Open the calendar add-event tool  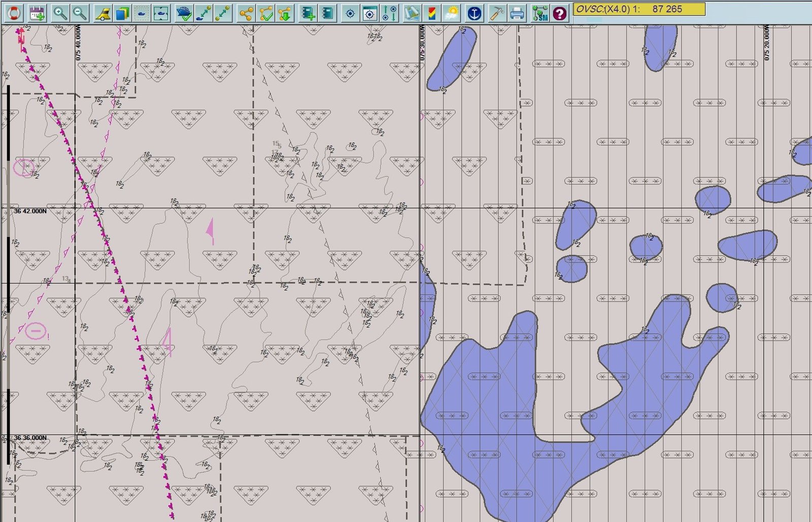point(37,13)
